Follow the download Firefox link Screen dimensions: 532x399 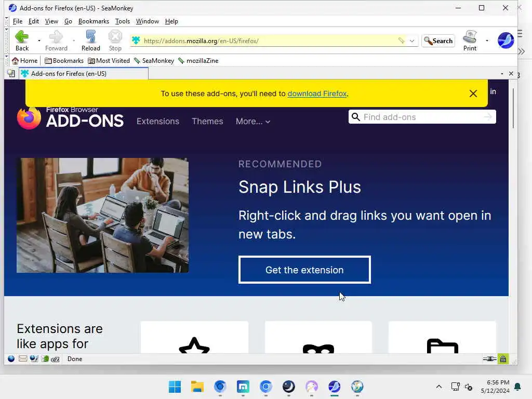click(x=317, y=94)
